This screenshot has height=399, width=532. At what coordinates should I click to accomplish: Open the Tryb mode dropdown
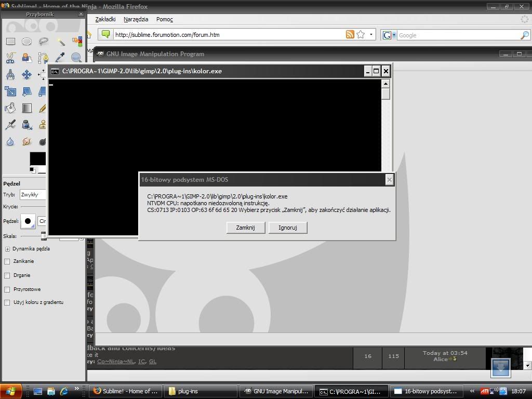[32, 195]
